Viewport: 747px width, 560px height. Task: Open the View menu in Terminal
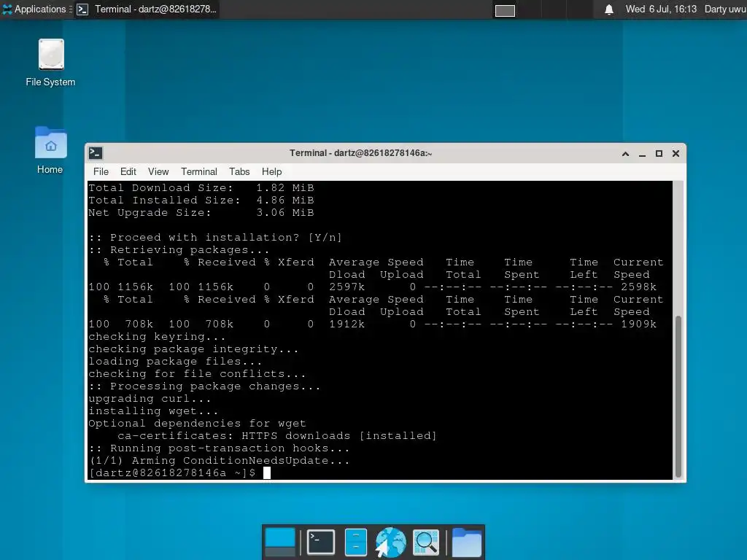158,171
